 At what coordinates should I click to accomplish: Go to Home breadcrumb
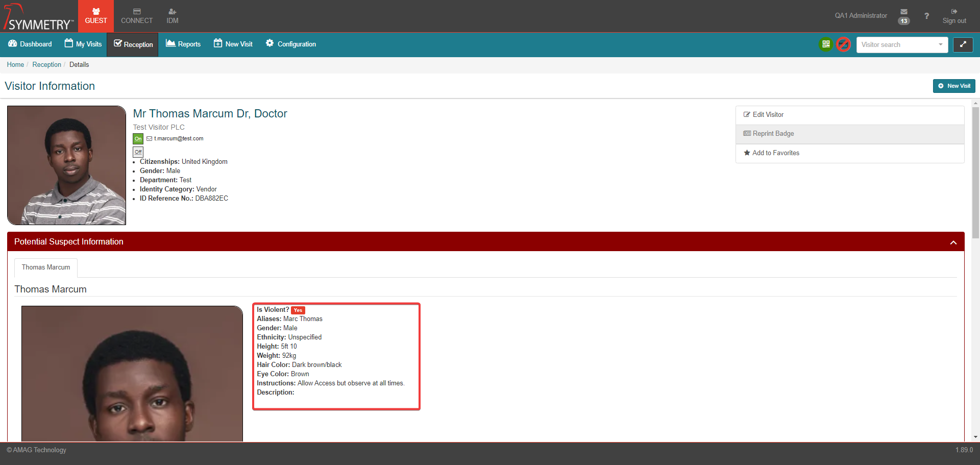(15, 65)
